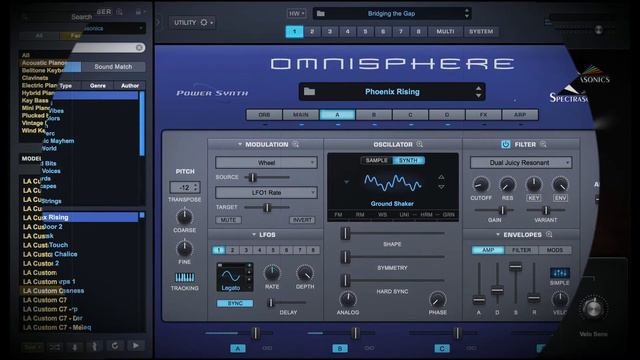Click the folder icon beside Bridging the Gap
The height and width of the screenshot is (360, 640).
click(x=321, y=13)
